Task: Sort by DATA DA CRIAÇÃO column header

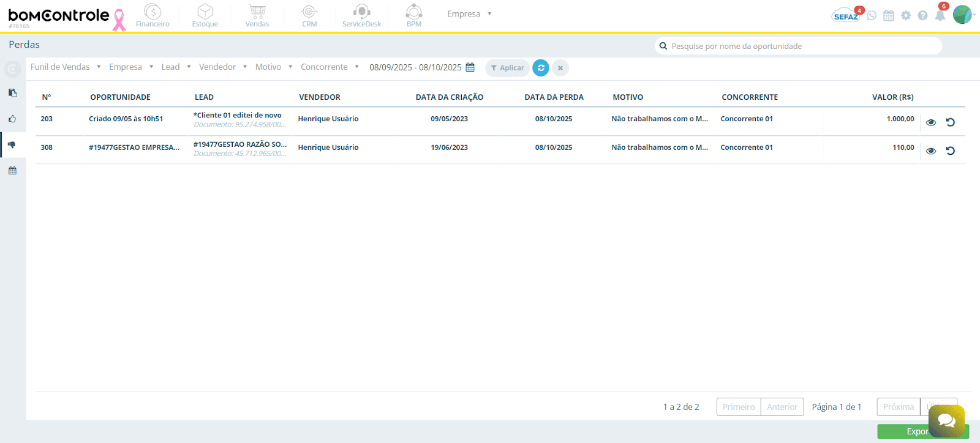Action: coord(450,97)
